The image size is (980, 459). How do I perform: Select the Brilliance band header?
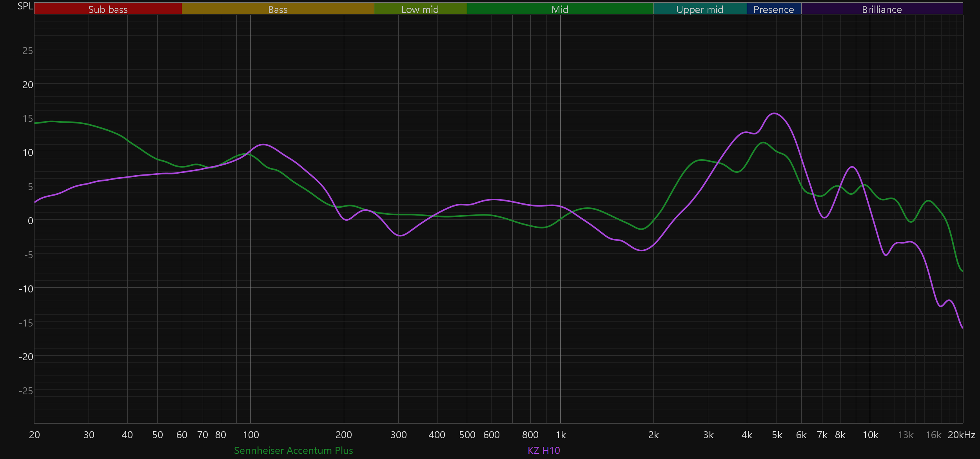[x=882, y=9]
